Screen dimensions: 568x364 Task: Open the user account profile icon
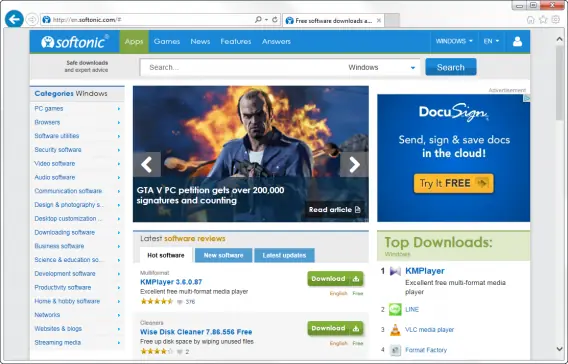pyautogui.click(x=517, y=41)
